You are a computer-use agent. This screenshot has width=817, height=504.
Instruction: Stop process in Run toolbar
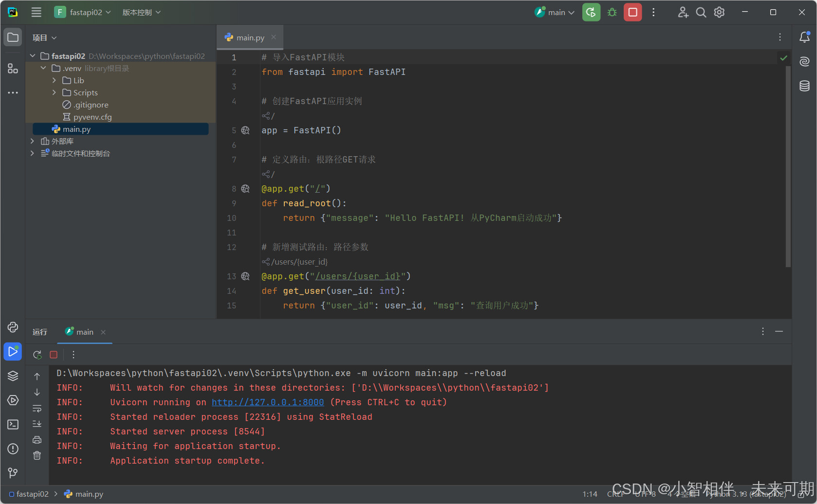pyautogui.click(x=54, y=355)
